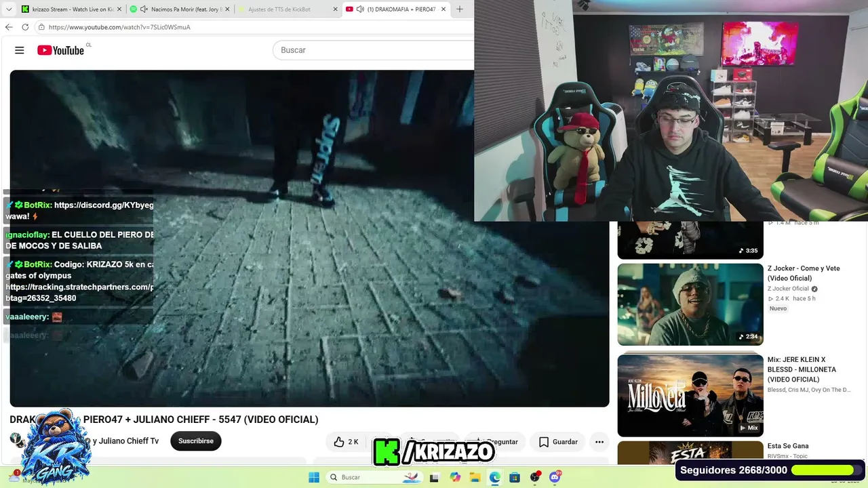
Task: Save the video with Guardar
Action: pyautogui.click(x=558, y=442)
